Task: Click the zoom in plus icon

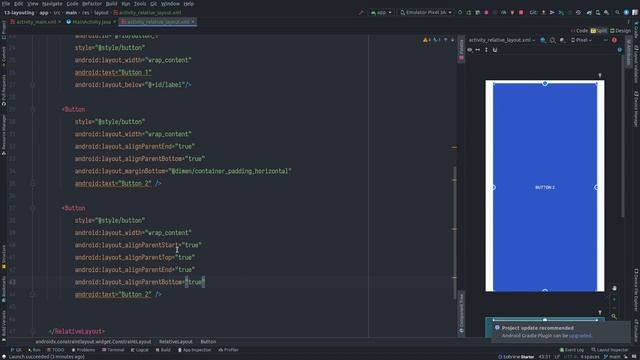Action: (614, 299)
